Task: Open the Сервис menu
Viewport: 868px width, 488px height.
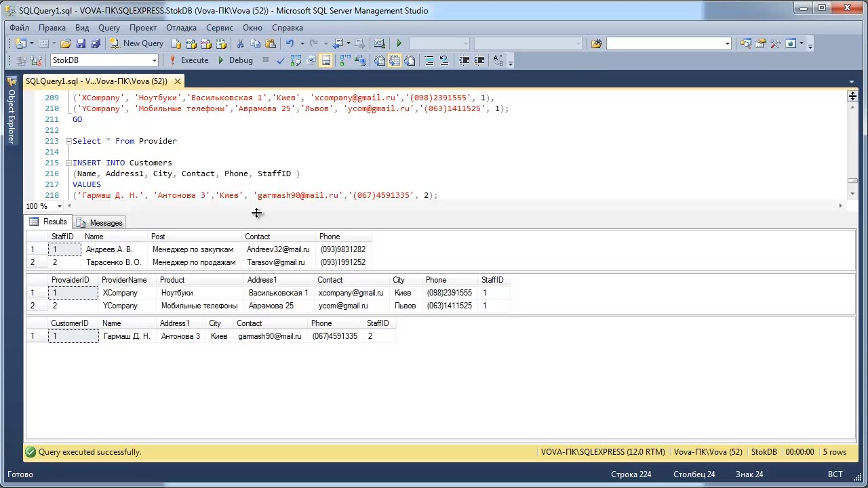Action: (220, 28)
